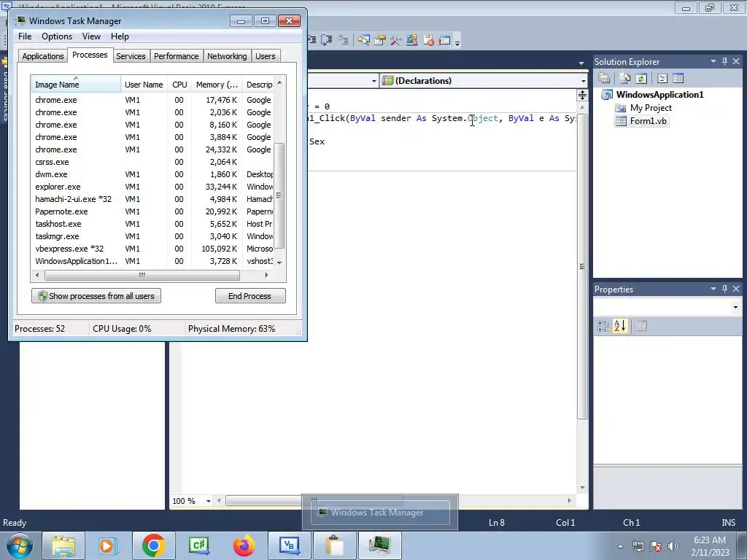The width and height of the screenshot is (747, 560).
Task: Open the Properties object selector dropdown
Action: [735, 307]
